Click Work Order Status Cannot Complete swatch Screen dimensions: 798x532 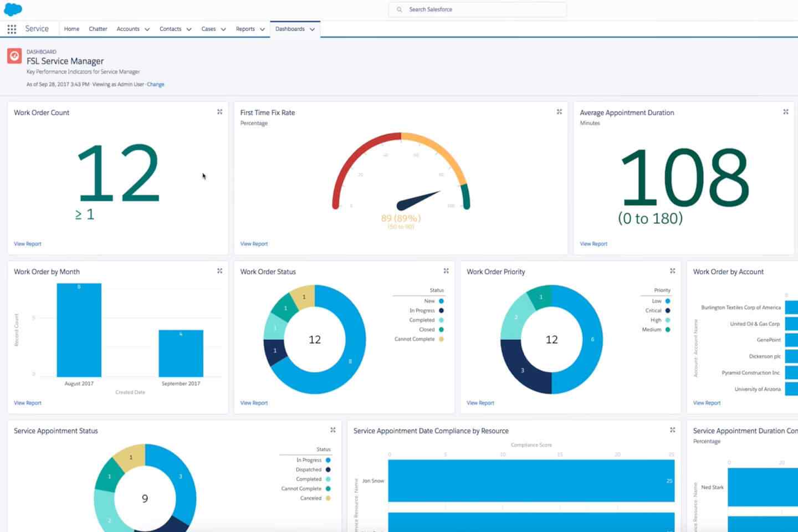pos(441,339)
